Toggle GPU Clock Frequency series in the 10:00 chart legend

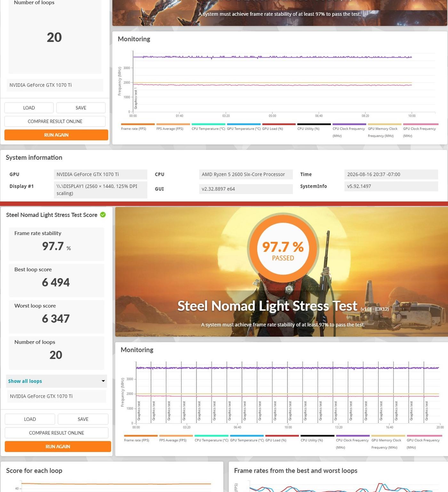point(420,130)
